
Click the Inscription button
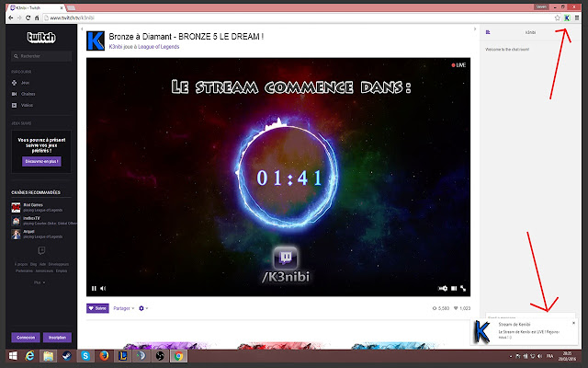(x=57, y=338)
